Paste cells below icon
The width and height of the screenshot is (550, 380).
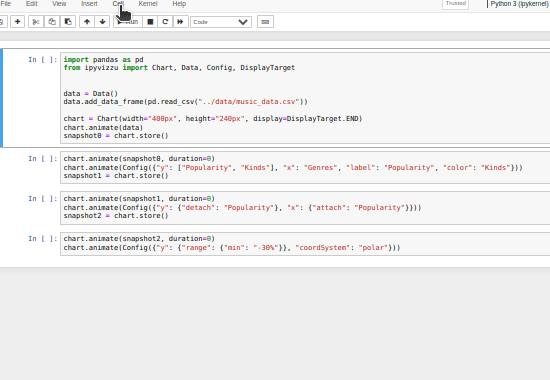68,22
